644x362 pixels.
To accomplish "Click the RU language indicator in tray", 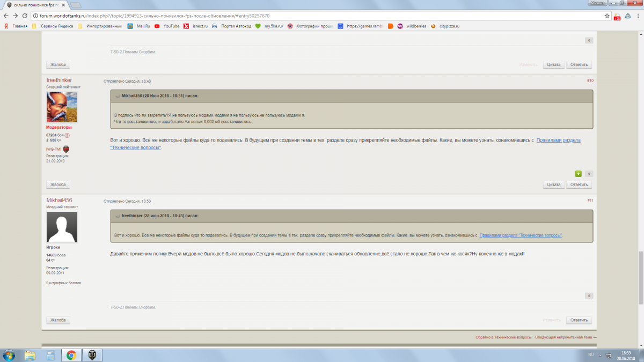I will pos(590,354).
